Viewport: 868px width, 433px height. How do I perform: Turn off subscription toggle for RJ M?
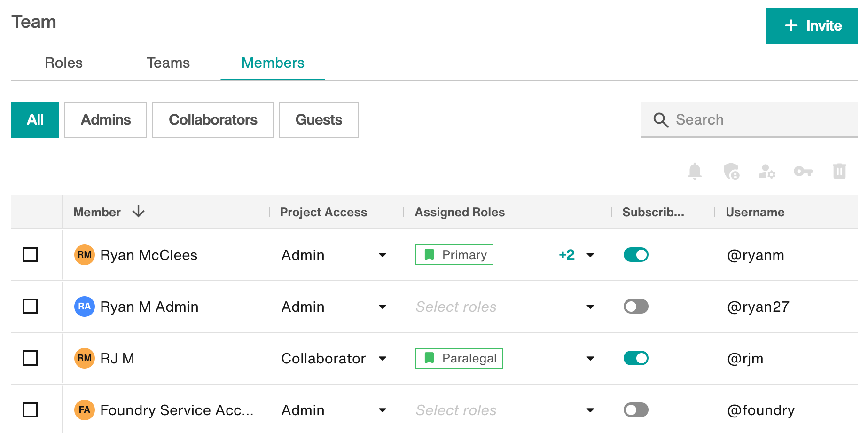(x=636, y=358)
